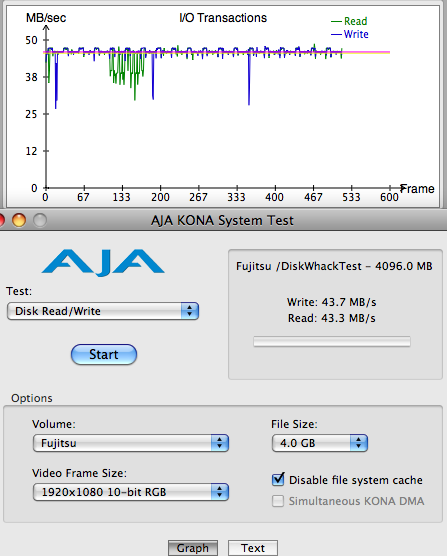447x556 pixels.
Task: Switch to the Graph tab
Action: pyautogui.click(x=193, y=548)
